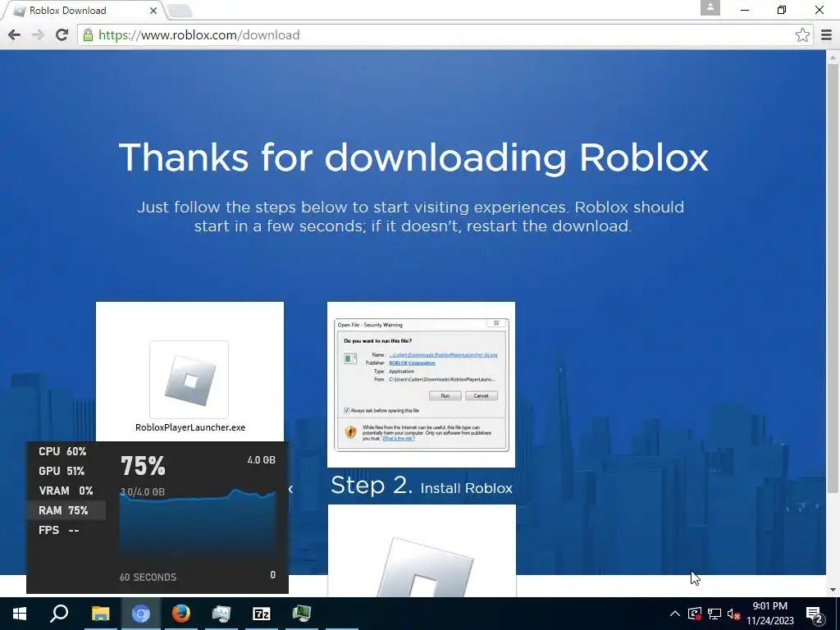Close the Roblox Download tab

153,10
